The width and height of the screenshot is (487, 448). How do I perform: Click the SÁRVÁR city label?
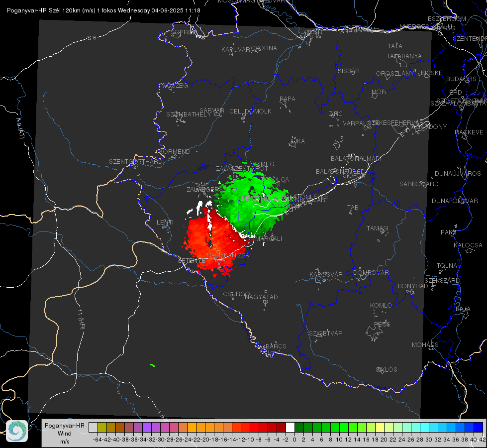(212, 111)
